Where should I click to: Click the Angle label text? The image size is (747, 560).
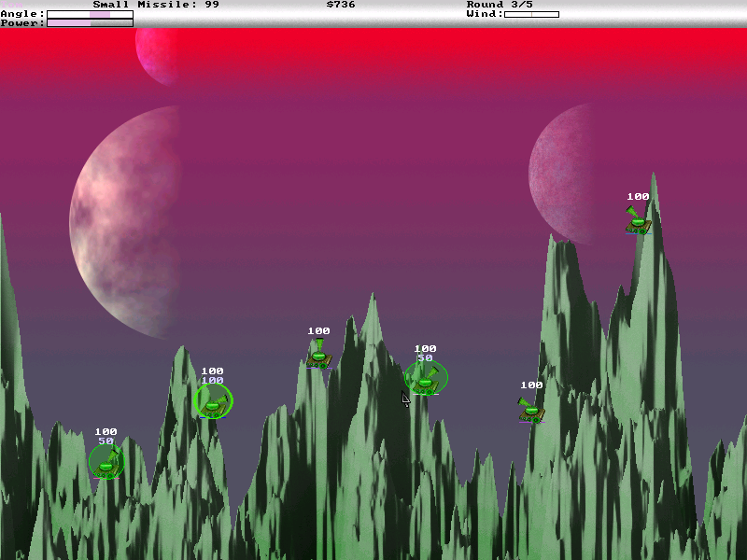pos(22,14)
